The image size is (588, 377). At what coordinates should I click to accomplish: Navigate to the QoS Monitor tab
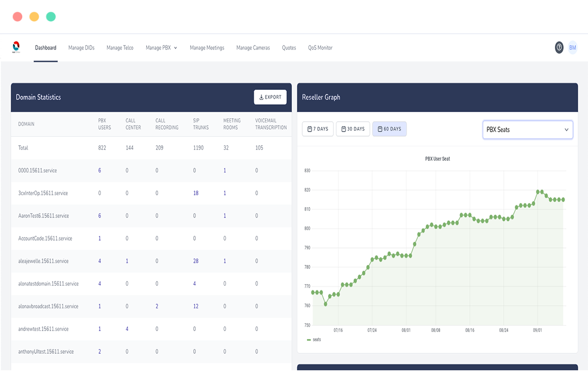coord(320,48)
